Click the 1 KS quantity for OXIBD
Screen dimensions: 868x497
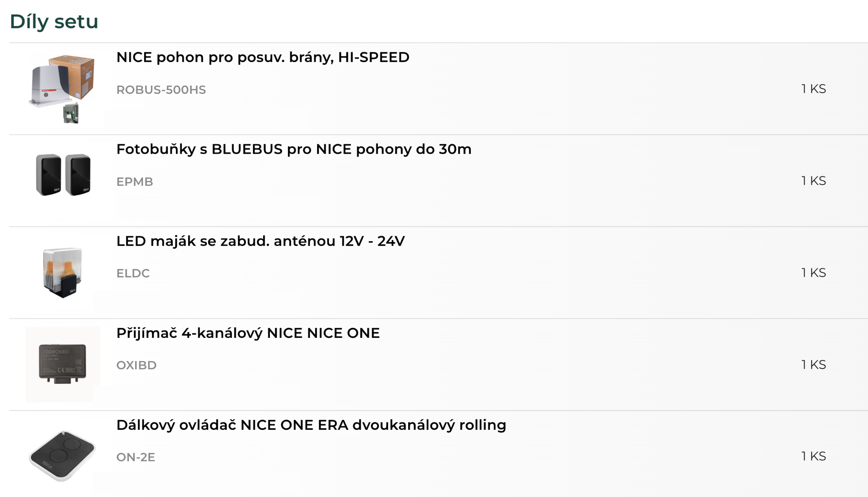point(814,365)
